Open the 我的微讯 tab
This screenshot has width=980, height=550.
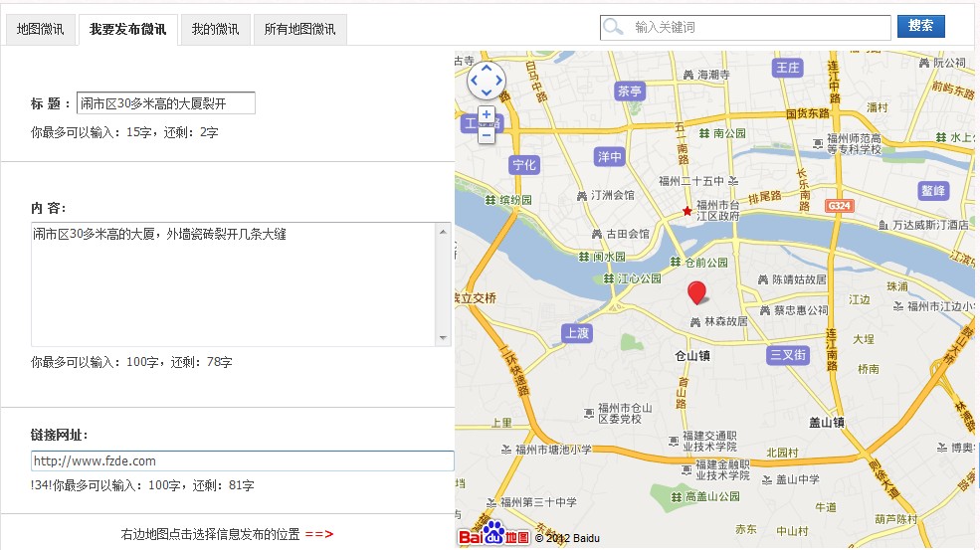[216, 30]
